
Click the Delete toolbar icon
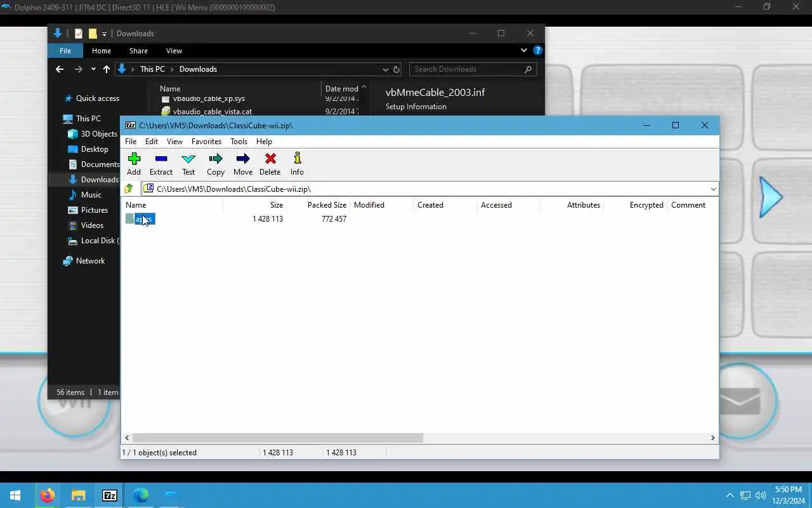point(270,164)
